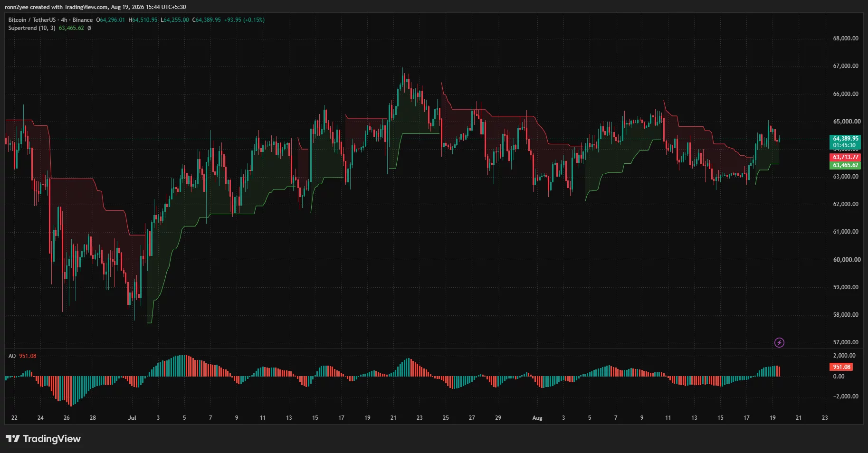
Task: Click the 22 date label on time axis
Action: click(14, 418)
